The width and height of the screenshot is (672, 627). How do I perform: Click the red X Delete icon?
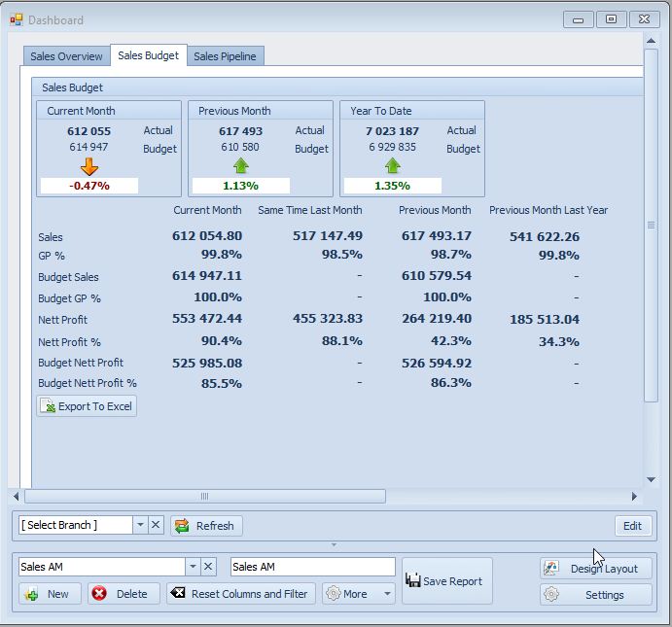point(99,594)
